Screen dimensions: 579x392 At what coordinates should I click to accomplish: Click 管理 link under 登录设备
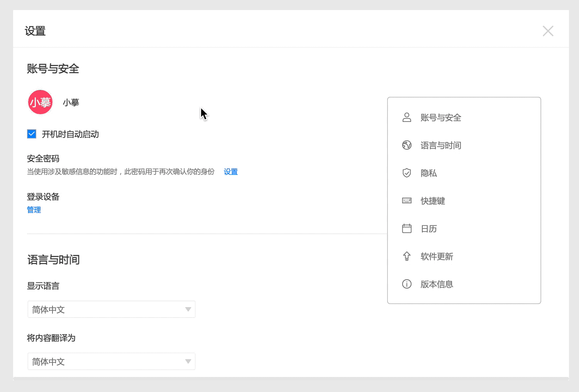pyautogui.click(x=34, y=210)
